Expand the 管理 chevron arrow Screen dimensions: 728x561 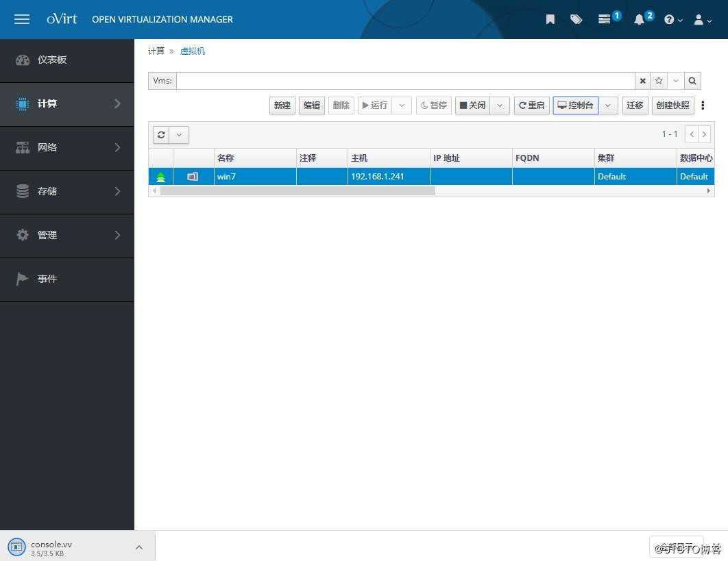(117, 235)
